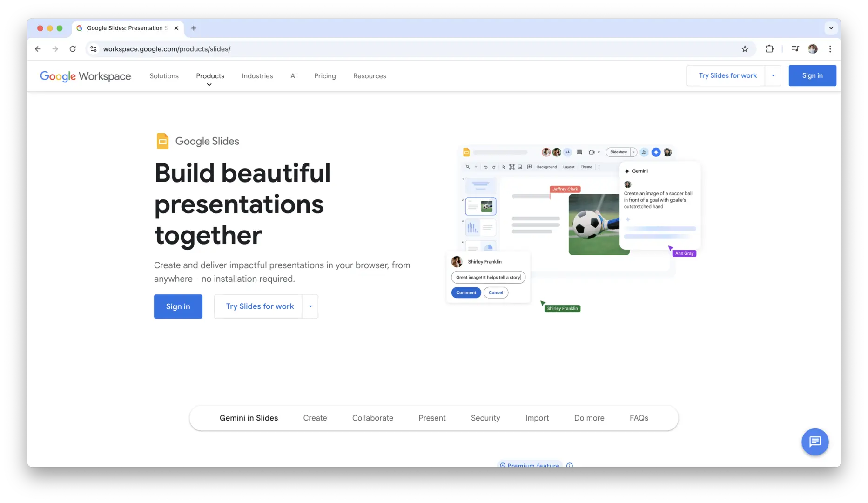Image resolution: width=868 pixels, height=503 pixels.
Task: Reload the current page
Action: [73, 49]
